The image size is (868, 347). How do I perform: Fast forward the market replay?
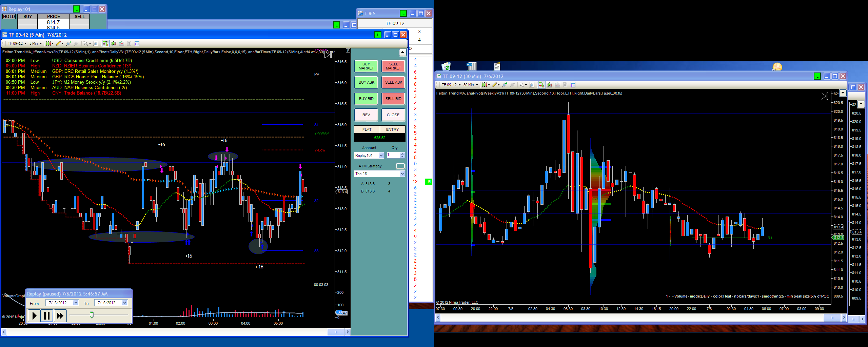pos(60,316)
